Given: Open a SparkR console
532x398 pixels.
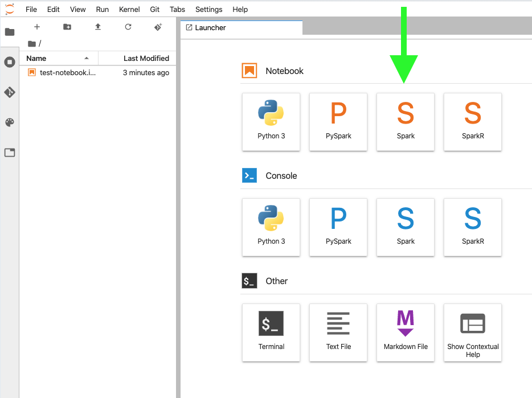Looking at the screenshot, I should tap(473, 227).
